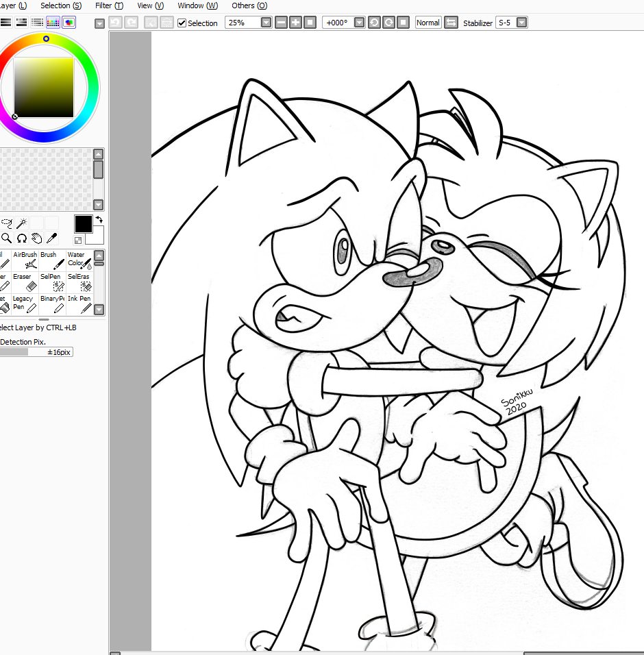644x655 pixels.
Task: Select the Lasso selection tool
Action: click(x=6, y=223)
